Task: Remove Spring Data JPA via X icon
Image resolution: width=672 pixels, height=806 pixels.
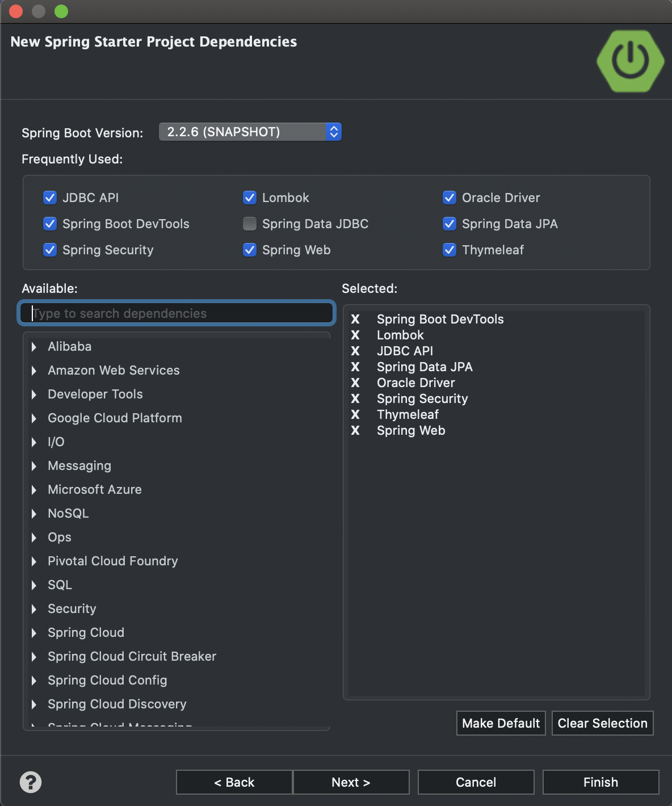Action: coord(355,367)
